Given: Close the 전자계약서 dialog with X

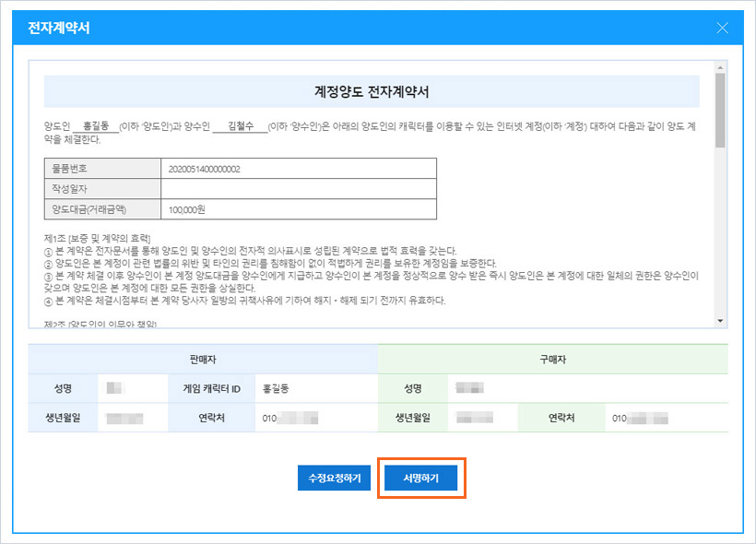Looking at the screenshot, I should pyautogui.click(x=723, y=28).
